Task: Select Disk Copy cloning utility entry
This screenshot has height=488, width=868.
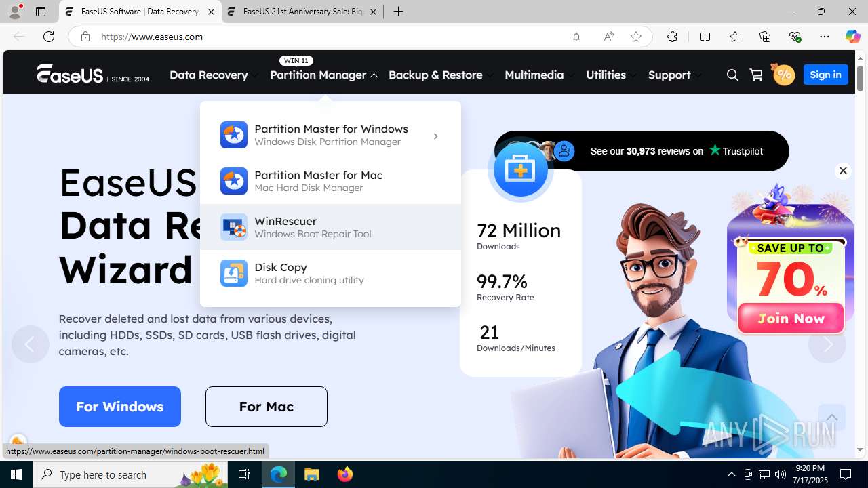Action: (x=330, y=273)
